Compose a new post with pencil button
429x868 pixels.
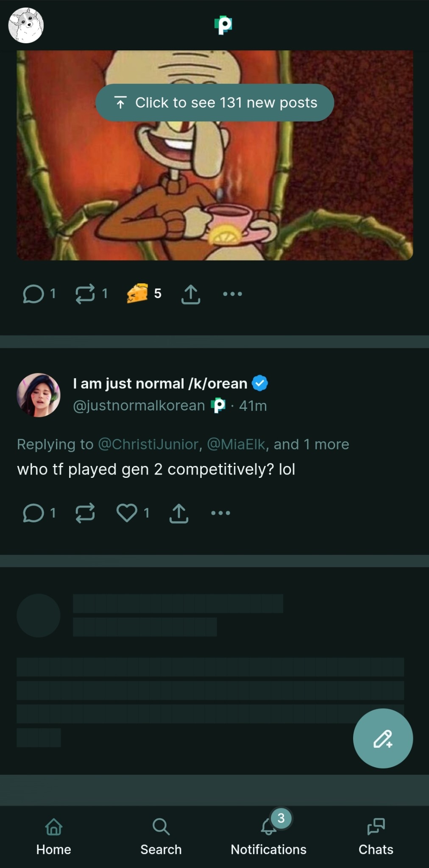383,738
